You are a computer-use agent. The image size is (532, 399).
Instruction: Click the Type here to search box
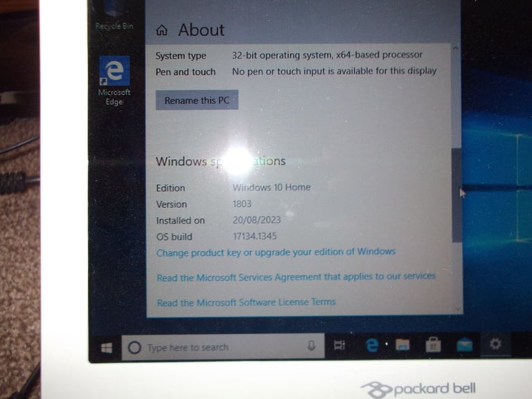pyautogui.click(x=223, y=347)
